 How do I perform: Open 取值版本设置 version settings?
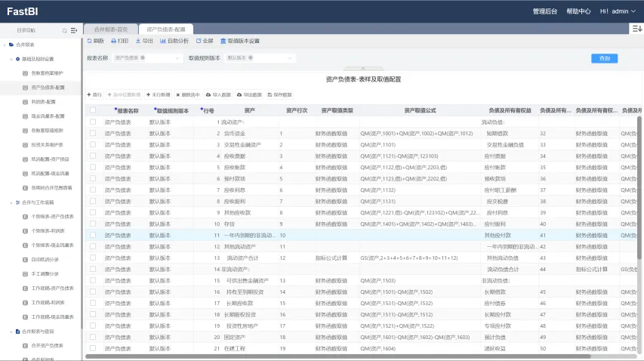click(240, 41)
